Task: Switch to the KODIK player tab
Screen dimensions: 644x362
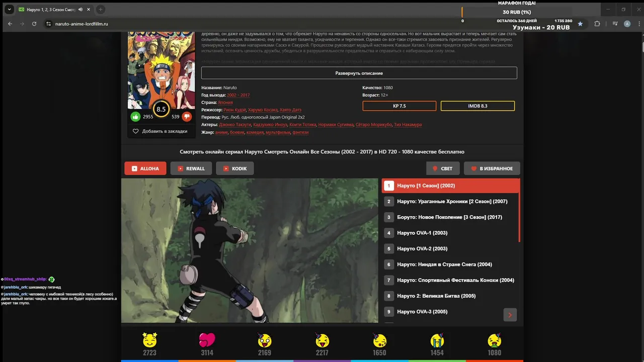Action: [x=235, y=168]
